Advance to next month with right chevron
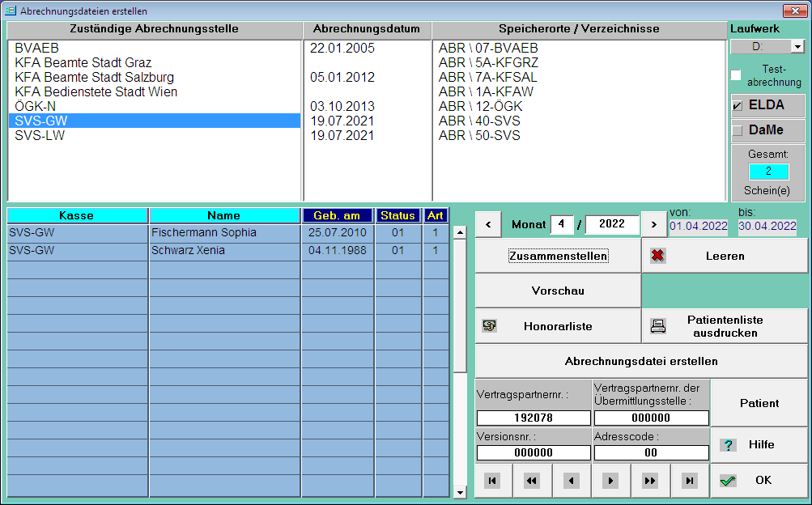The width and height of the screenshot is (812, 505). click(x=653, y=224)
